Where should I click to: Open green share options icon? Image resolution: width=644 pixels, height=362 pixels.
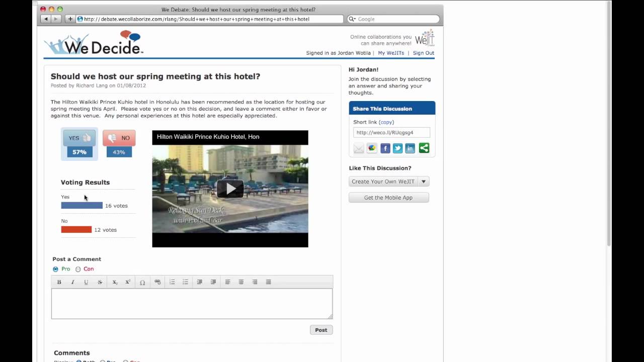pyautogui.click(x=424, y=148)
